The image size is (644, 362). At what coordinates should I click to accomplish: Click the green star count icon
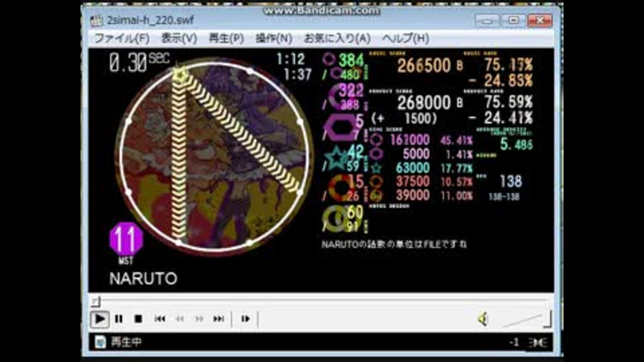click(336, 158)
